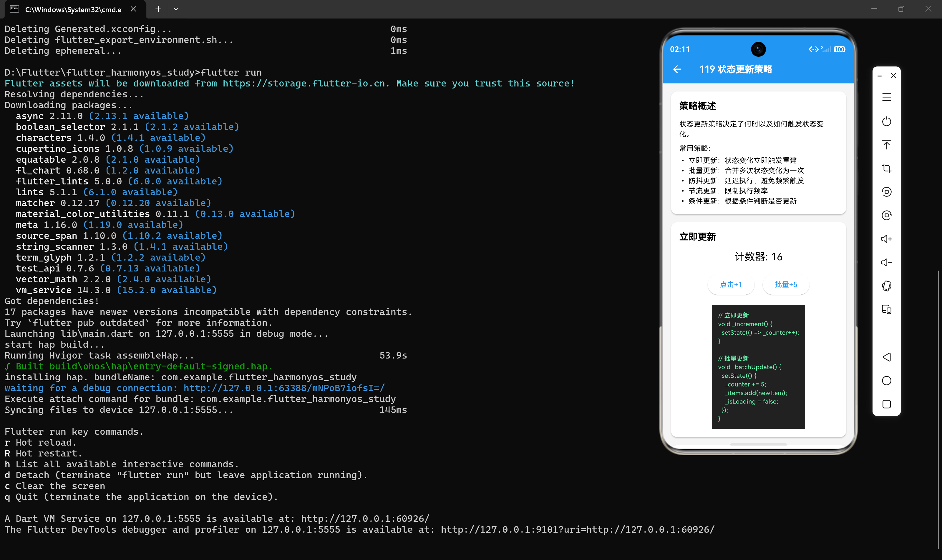
Task: Tap the 批量+5 button
Action: coord(786,284)
